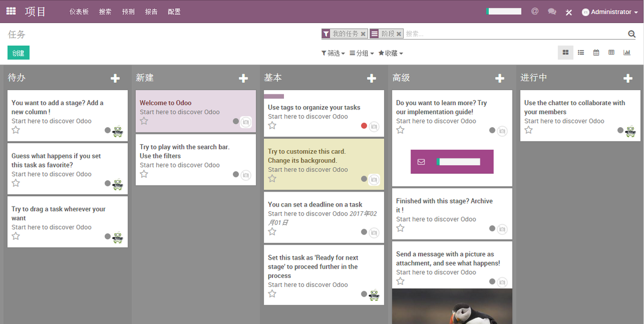The image size is (644, 324).
Task: Click the 搜索 search input field
Action: tap(515, 34)
